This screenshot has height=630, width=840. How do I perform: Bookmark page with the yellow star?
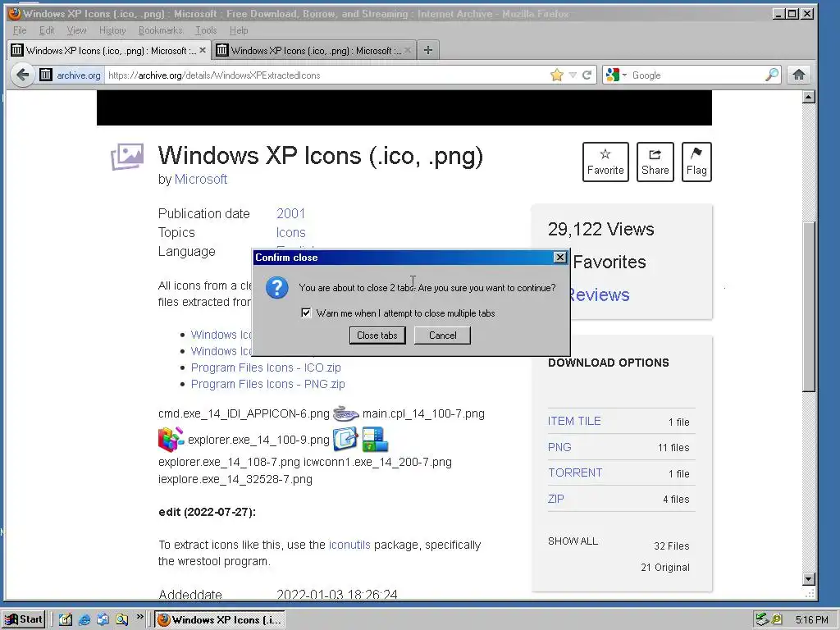(x=557, y=75)
